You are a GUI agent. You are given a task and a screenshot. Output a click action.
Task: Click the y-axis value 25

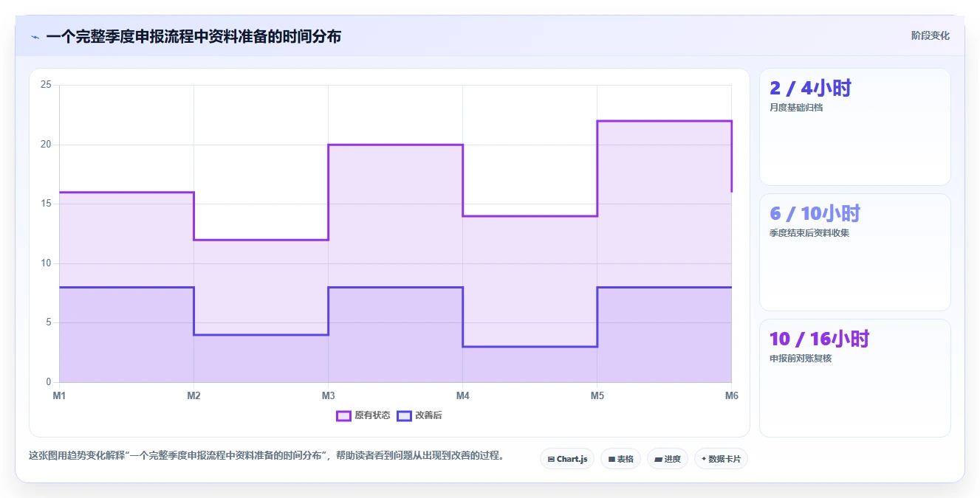pos(46,85)
